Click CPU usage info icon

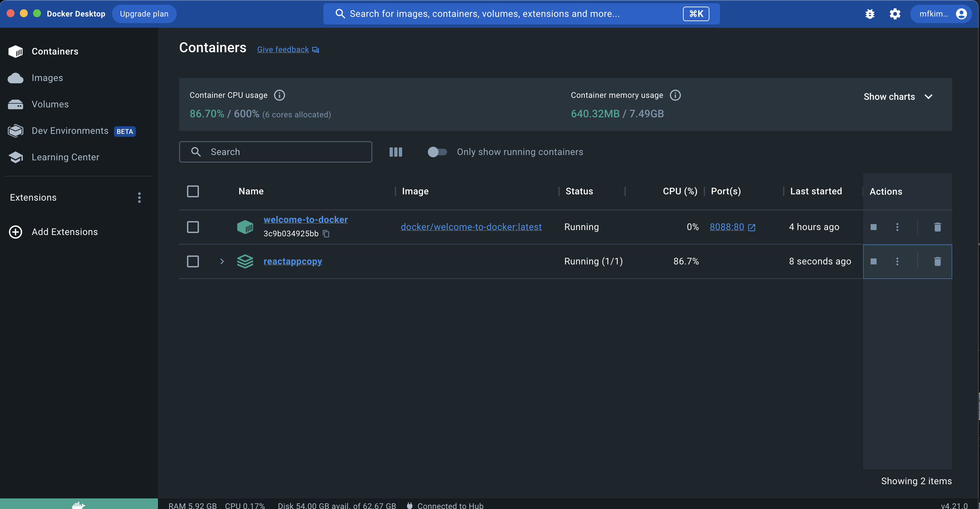click(x=280, y=95)
